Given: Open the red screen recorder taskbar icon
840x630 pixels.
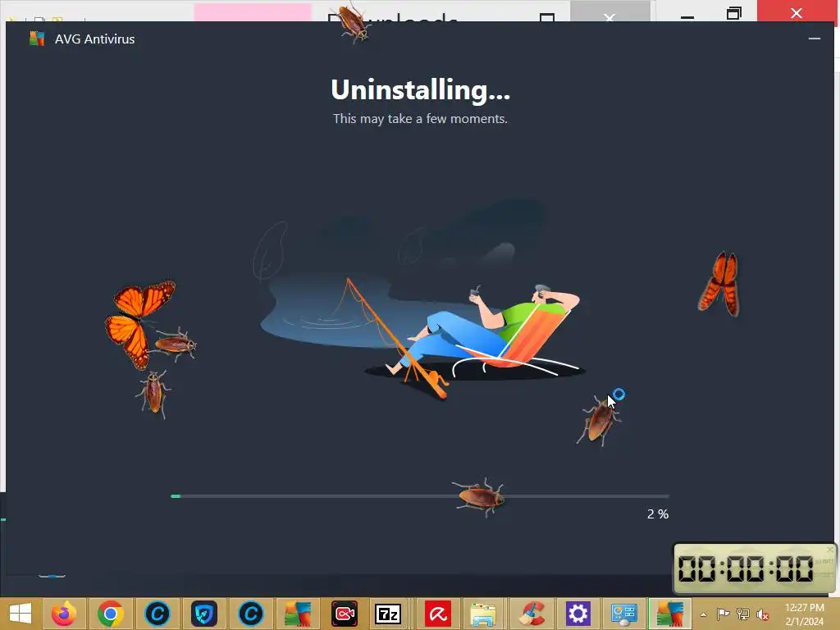Looking at the screenshot, I should (344, 614).
